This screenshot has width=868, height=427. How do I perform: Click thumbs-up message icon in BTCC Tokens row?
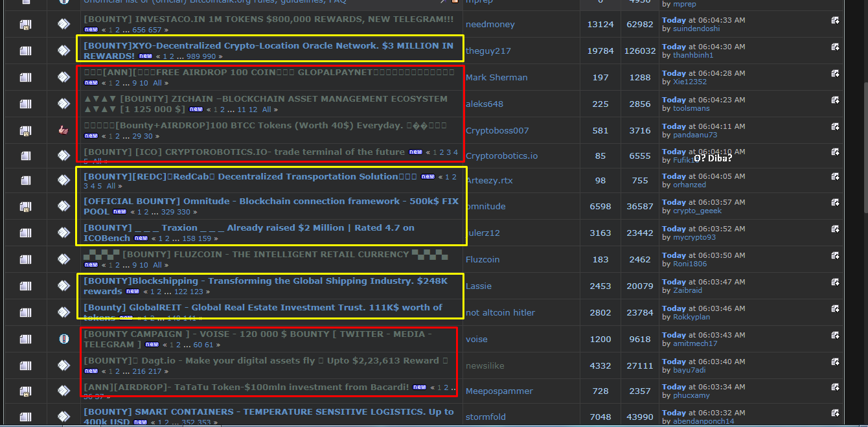pos(63,130)
